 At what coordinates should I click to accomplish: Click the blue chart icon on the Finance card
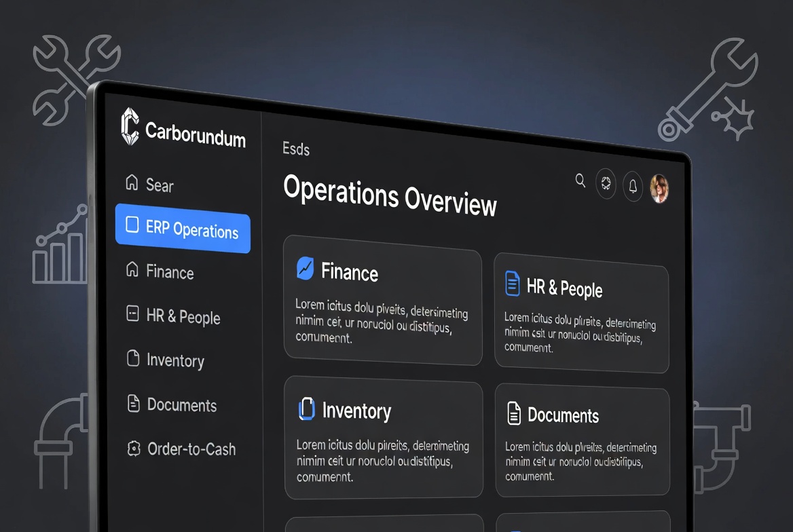click(305, 268)
